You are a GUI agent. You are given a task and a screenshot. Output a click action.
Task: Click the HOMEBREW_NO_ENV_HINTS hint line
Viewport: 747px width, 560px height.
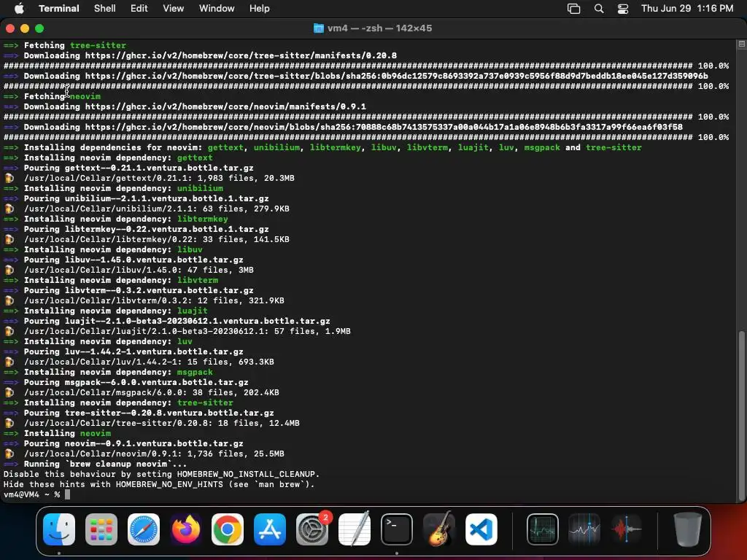(159, 484)
